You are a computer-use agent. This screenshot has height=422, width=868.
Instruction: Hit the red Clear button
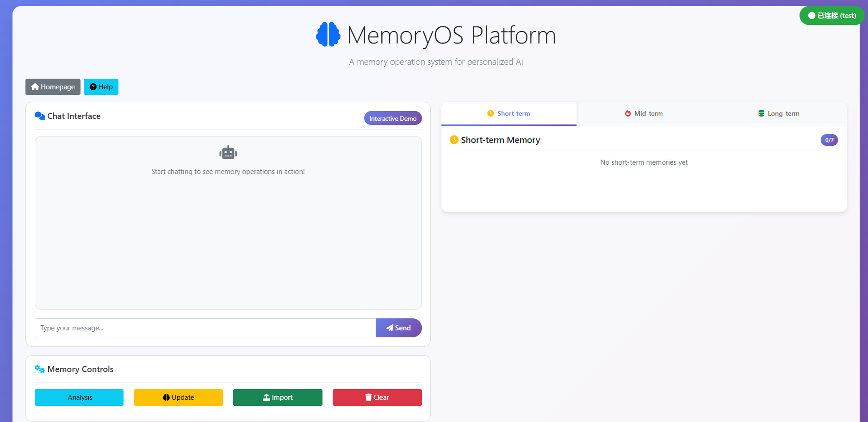[x=377, y=397]
